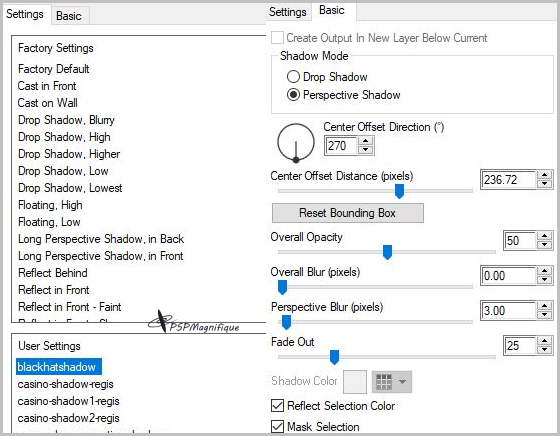
Task: Increase Overall Opacity using up spinner
Action: (544, 235)
